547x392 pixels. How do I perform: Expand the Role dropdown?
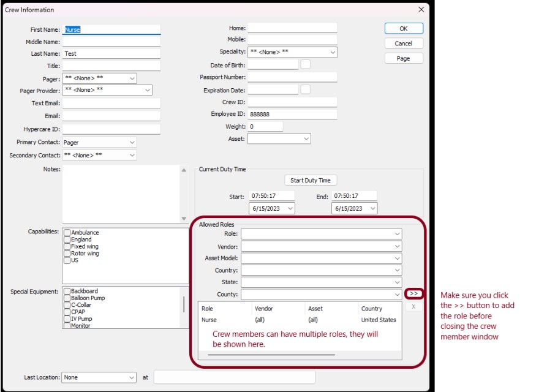point(322,233)
